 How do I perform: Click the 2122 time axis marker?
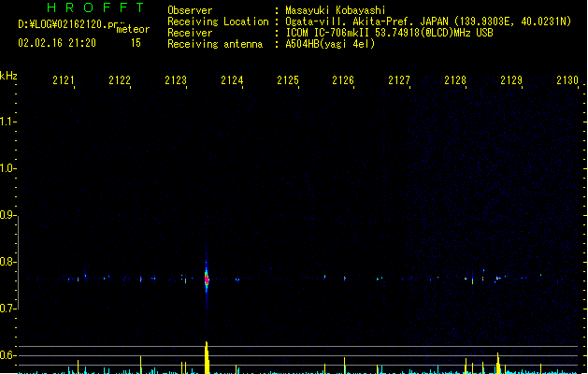pos(120,80)
